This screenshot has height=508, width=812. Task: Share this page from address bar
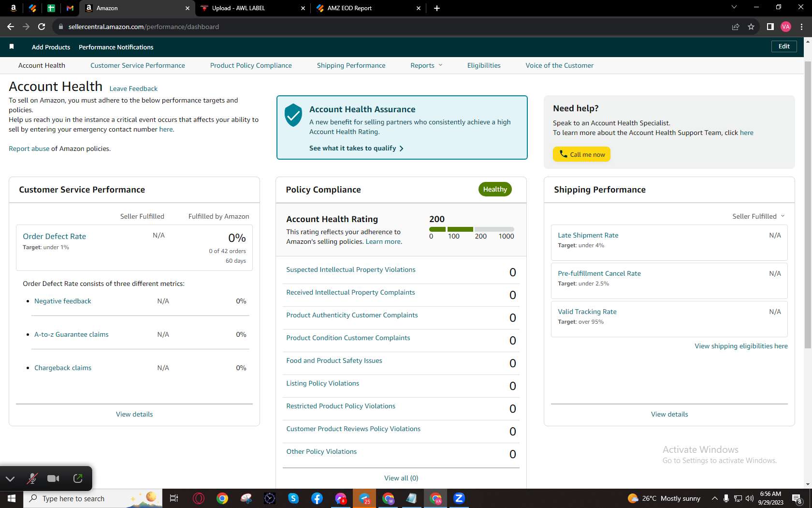736,27
